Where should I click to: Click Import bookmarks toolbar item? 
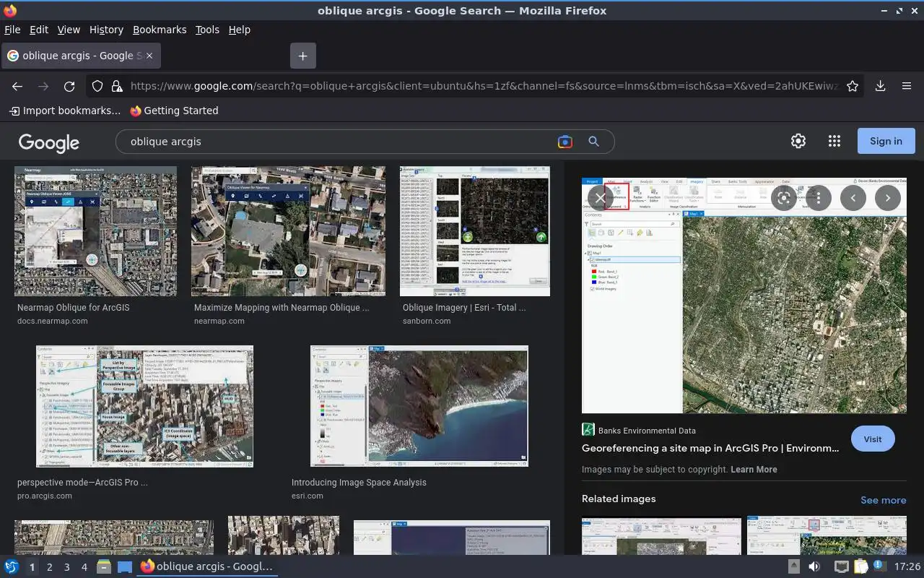(x=65, y=111)
